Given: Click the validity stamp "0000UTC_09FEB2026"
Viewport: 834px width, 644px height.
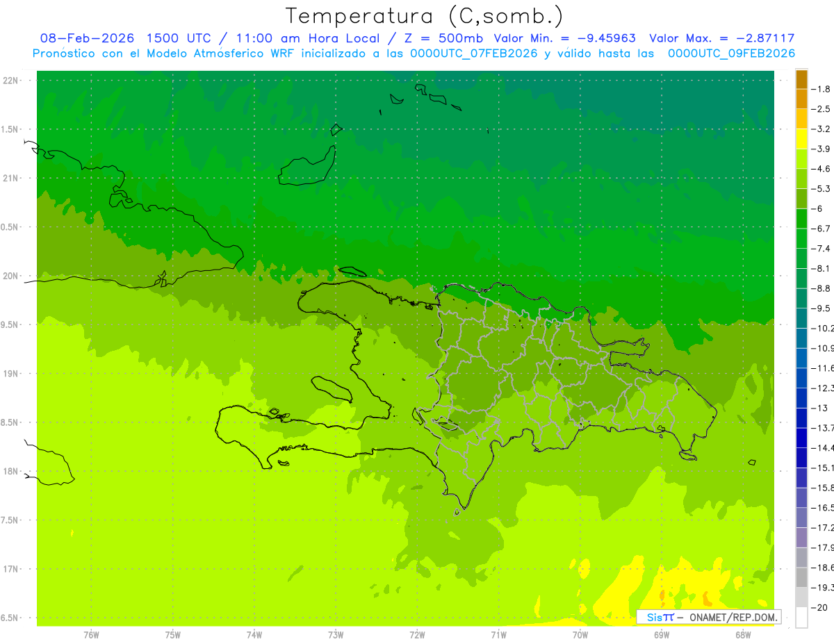Looking at the screenshot, I should pyautogui.click(x=731, y=53).
